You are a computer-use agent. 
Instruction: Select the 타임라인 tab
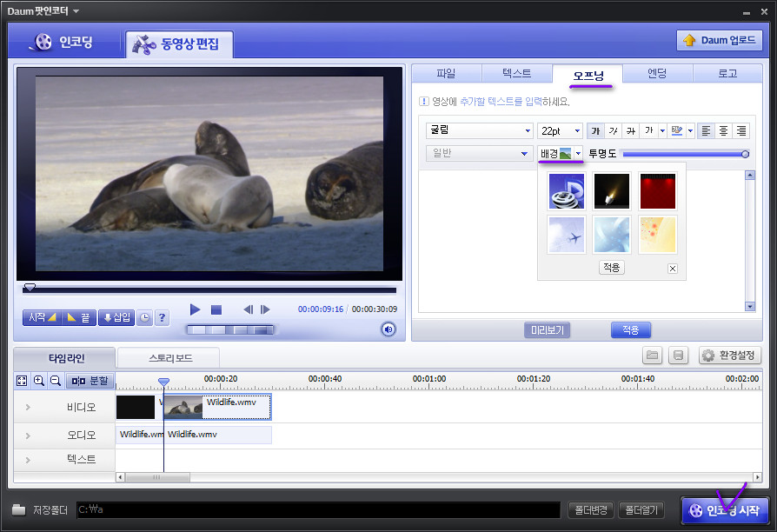[x=66, y=358]
